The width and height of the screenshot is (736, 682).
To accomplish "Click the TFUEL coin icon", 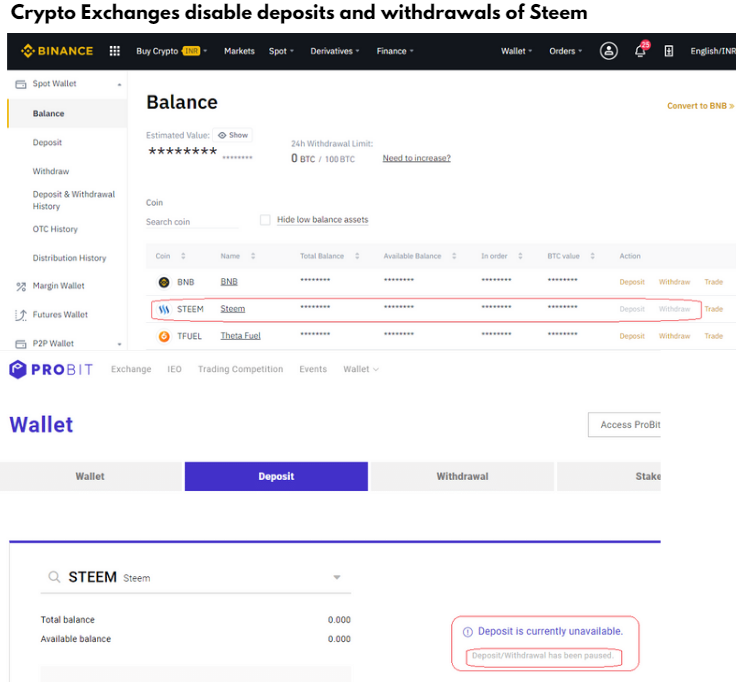I will [164, 336].
